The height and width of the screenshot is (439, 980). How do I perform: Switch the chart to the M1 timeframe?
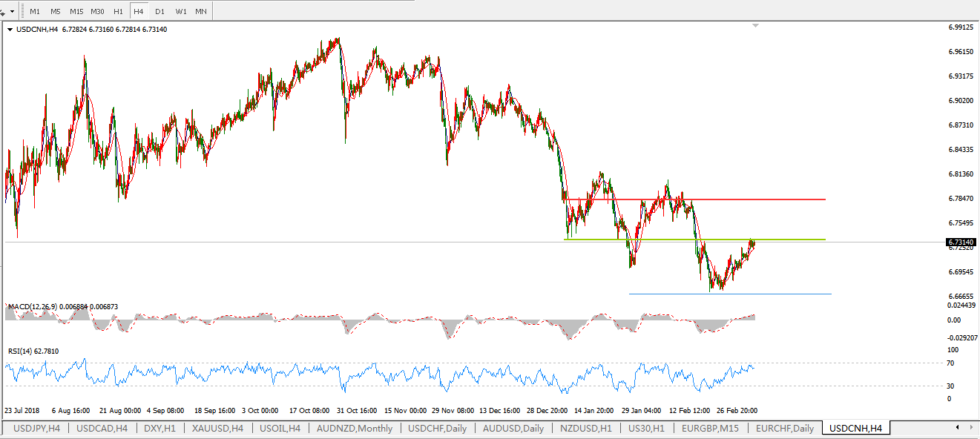click(x=35, y=12)
